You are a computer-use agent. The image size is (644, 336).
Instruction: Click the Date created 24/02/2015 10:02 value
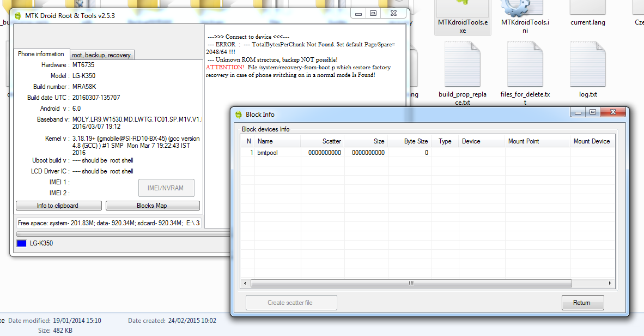[x=192, y=321]
